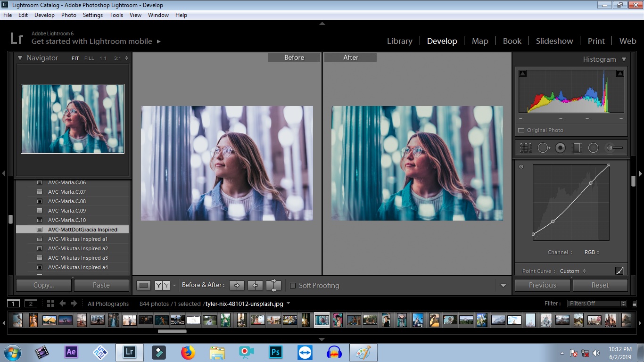Click the right panel scrollbar handle
The image size is (644, 362).
tap(634, 181)
